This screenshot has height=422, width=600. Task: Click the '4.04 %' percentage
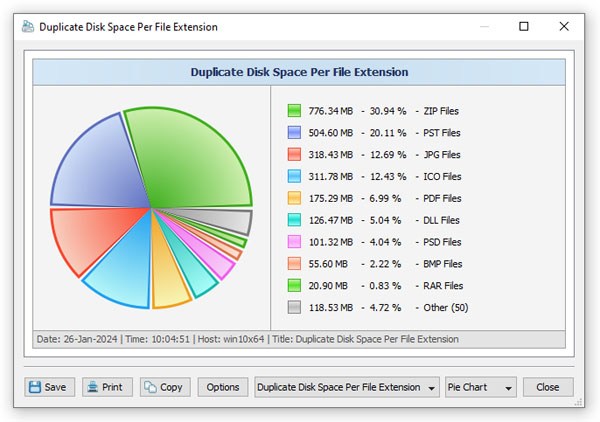pos(385,242)
